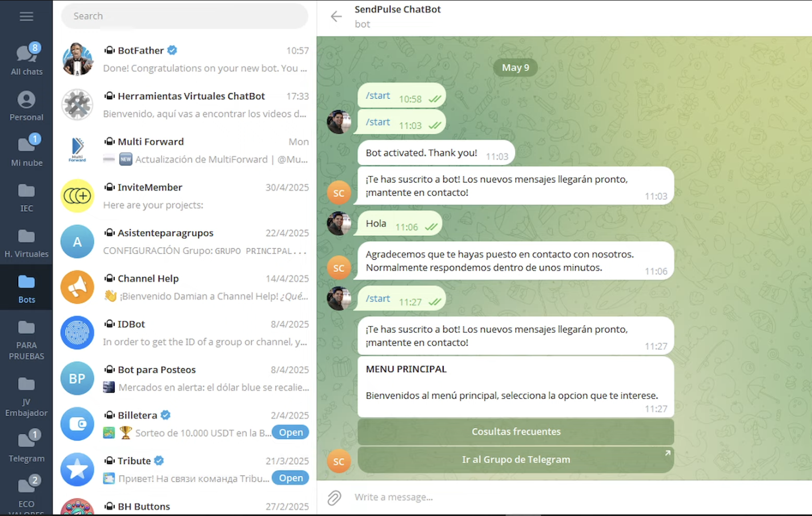The height and width of the screenshot is (516, 812).
Task: Click the BotFather avatar
Action: [78, 59]
